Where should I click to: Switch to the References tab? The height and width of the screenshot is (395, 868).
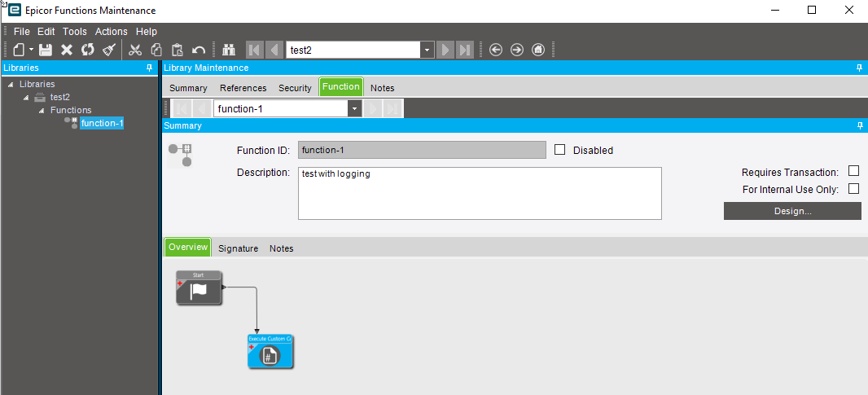pos(243,88)
